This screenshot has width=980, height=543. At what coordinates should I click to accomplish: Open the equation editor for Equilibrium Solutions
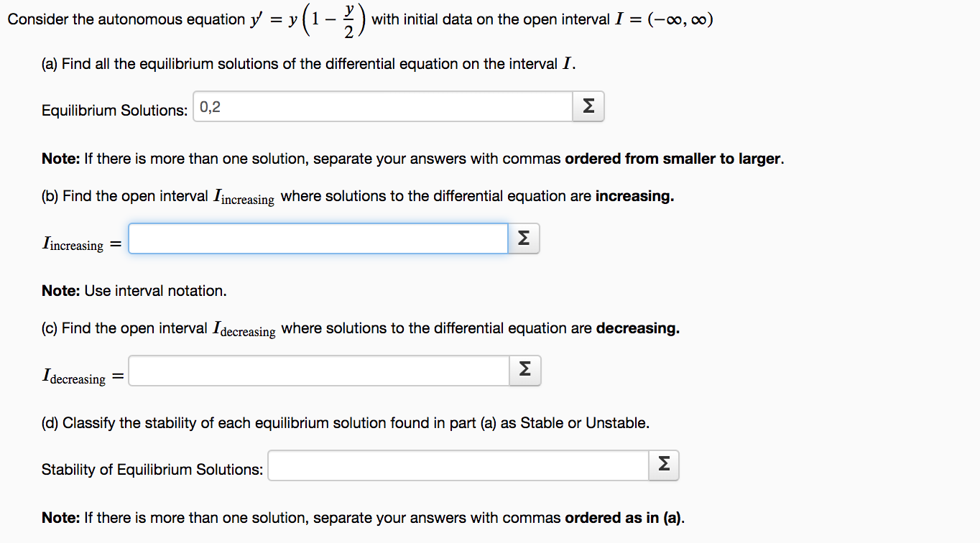click(x=588, y=106)
